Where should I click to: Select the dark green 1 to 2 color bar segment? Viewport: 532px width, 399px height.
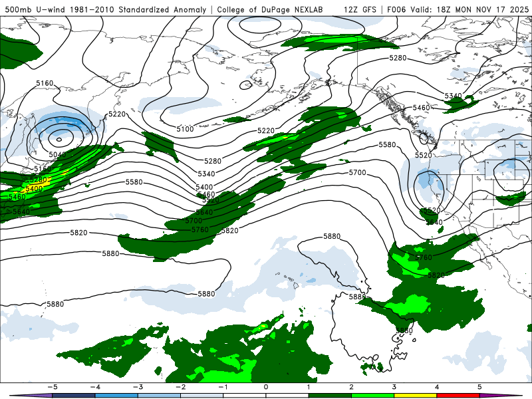[330, 396]
